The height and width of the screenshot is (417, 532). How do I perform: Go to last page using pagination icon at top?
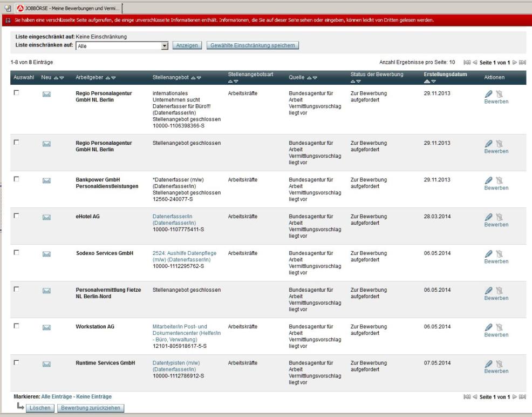522,63
